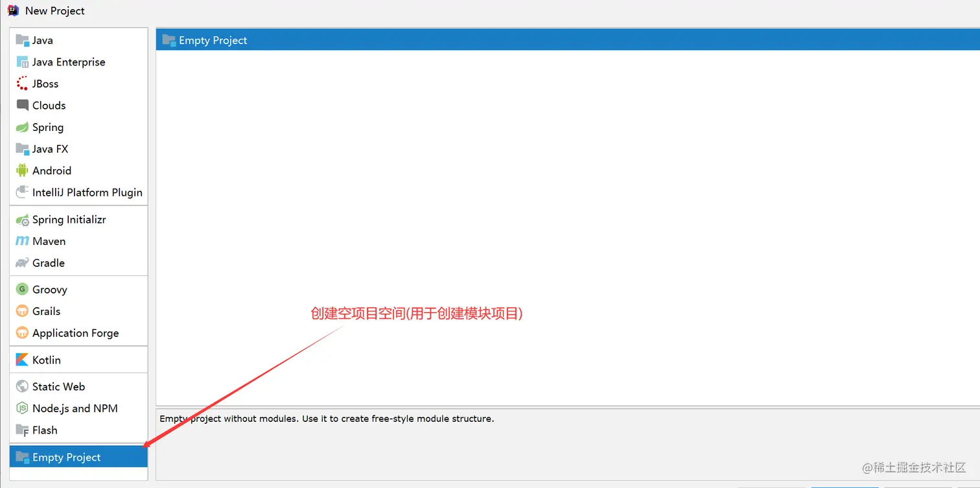Choose Maven project type
Screen dimensions: 980x488
coord(78,241)
